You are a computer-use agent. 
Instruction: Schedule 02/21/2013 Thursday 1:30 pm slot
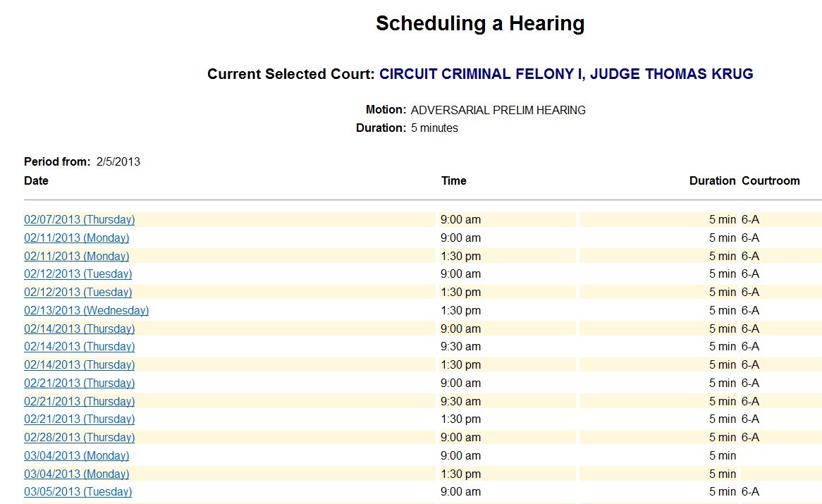click(79, 419)
